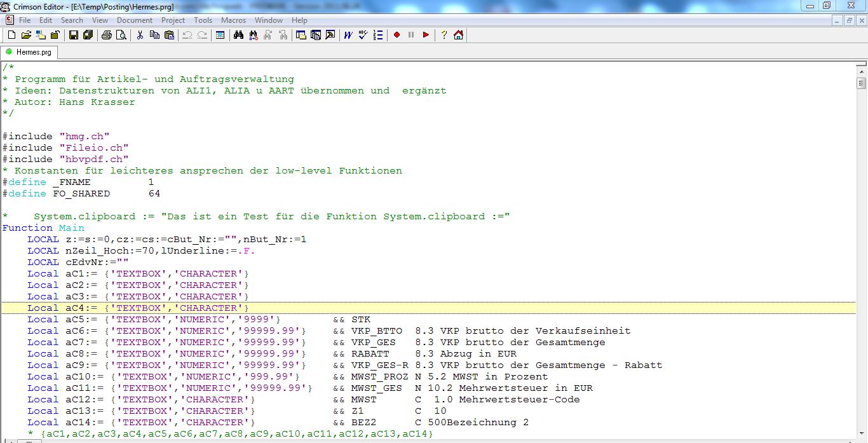868x443 pixels.
Task: Click the line 'LOCAL cEdvNr:=""'
Action: pyautogui.click(x=78, y=262)
